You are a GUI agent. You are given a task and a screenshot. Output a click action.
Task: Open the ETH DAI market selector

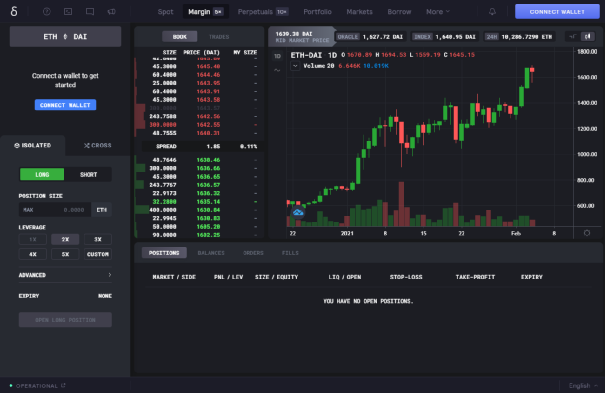coord(65,37)
